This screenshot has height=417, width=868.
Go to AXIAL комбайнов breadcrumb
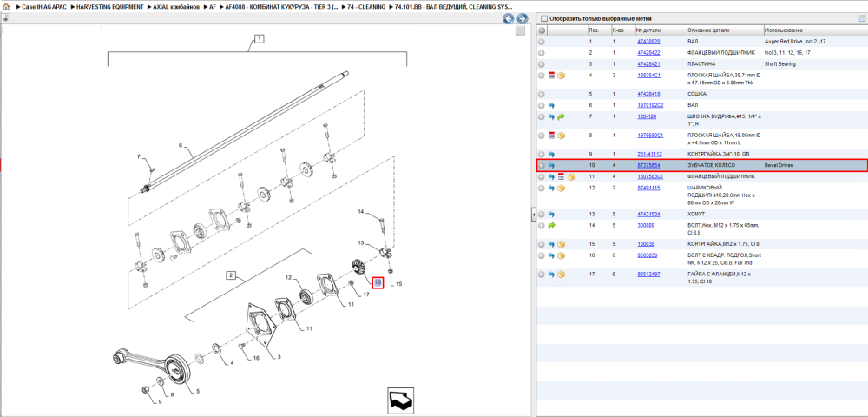click(176, 7)
